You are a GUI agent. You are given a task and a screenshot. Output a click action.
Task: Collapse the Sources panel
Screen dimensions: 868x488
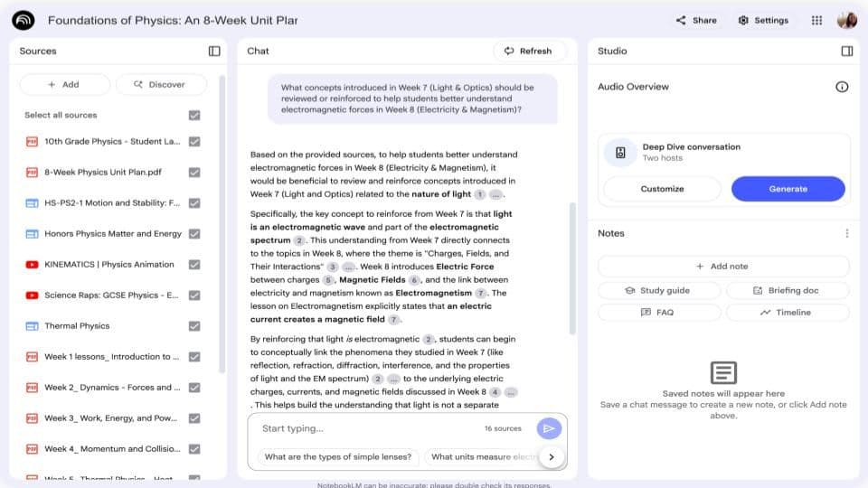(x=214, y=52)
